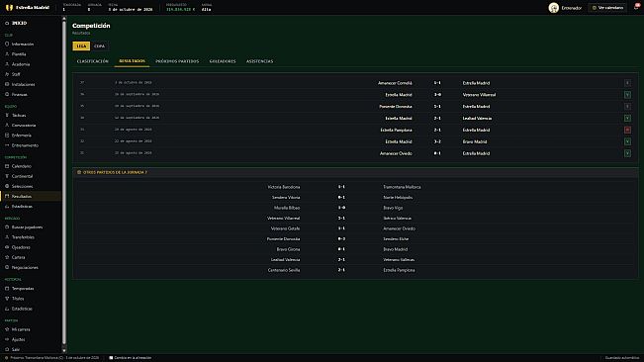Switch to the Próximos Partidos tab
Image resolution: width=644 pixels, height=362 pixels.
click(x=177, y=61)
